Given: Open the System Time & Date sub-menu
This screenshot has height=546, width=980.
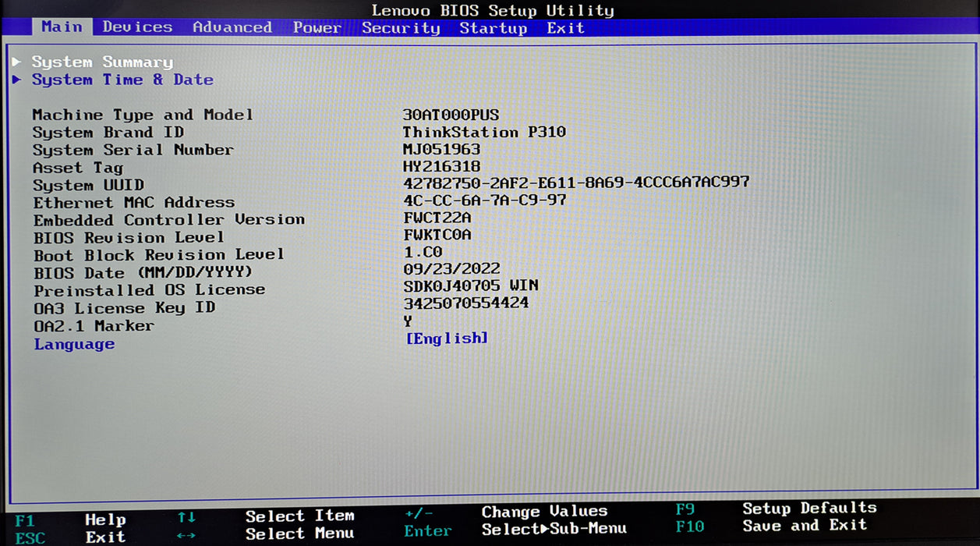Looking at the screenshot, I should pos(122,80).
